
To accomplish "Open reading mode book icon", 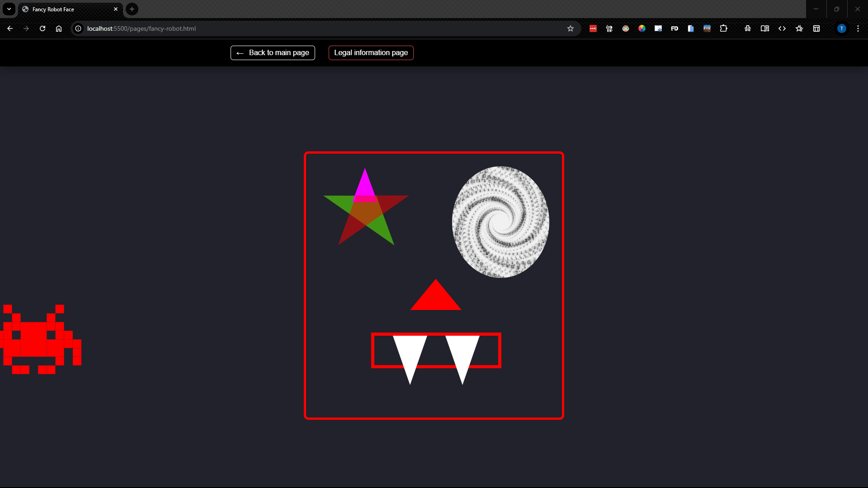I will [765, 28].
